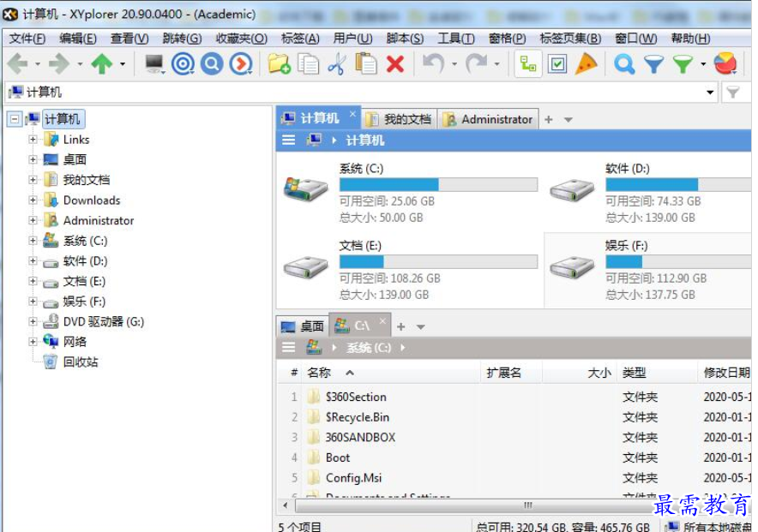758x532 pixels.
Task: Open the address bar dropdown arrow
Action: [710, 93]
